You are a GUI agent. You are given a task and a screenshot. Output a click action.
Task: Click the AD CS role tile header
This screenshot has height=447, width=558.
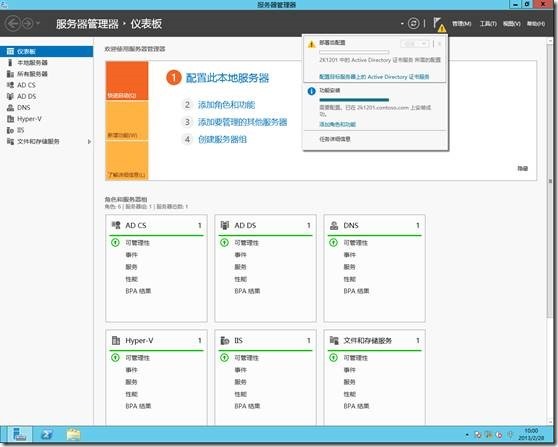tap(157, 225)
